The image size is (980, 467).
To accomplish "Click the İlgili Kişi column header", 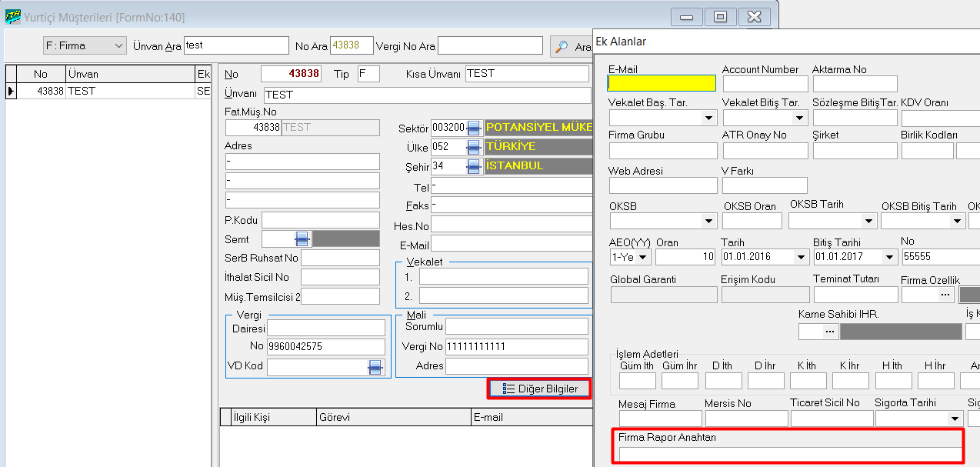I will point(274,417).
